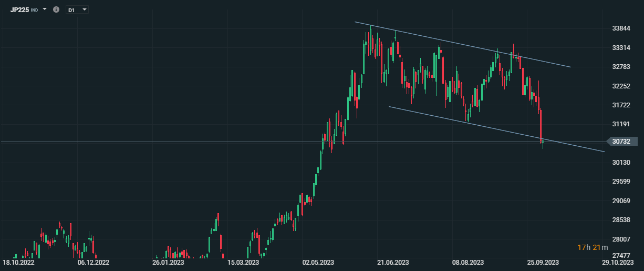The image size is (644, 271).
Task: Click the 33314 price axis label
Action: point(621,47)
